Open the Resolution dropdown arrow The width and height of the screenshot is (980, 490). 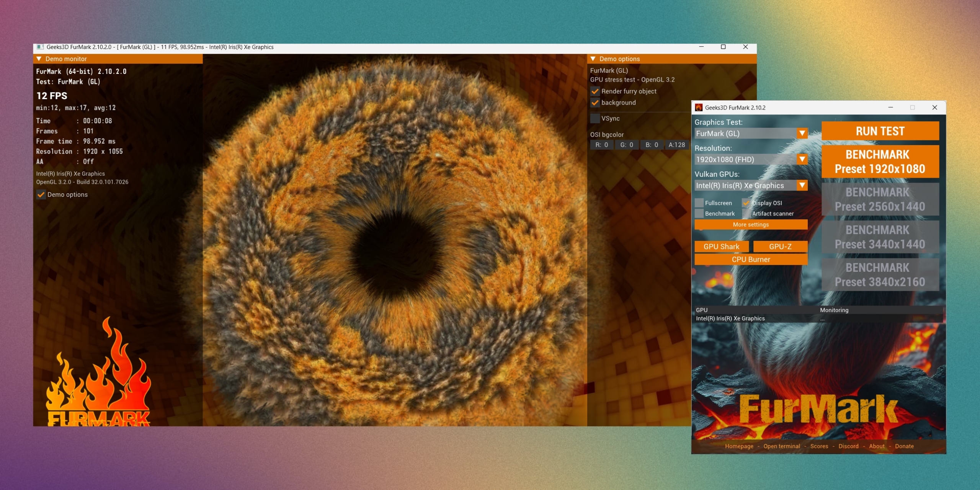[802, 159]
